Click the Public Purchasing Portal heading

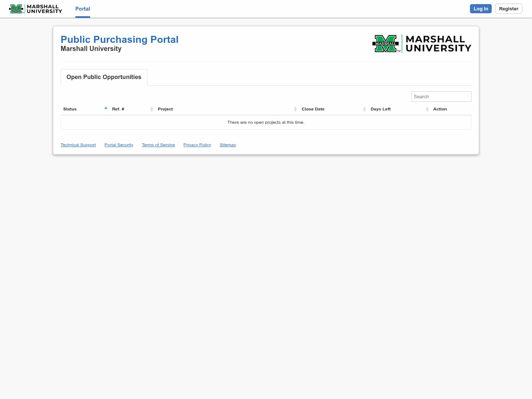coord(119,40)
